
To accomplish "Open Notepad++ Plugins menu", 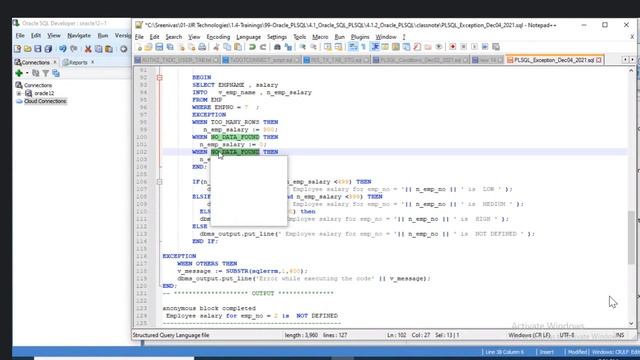I will point(360,37).
